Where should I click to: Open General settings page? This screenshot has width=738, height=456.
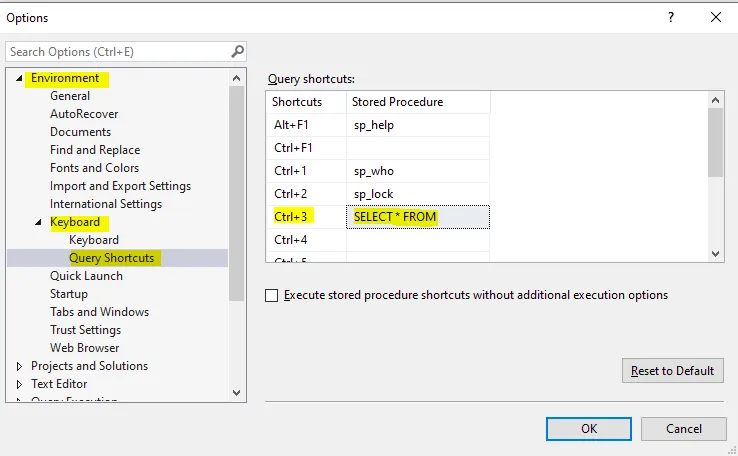pyautogui.click(x=70, y=96)
